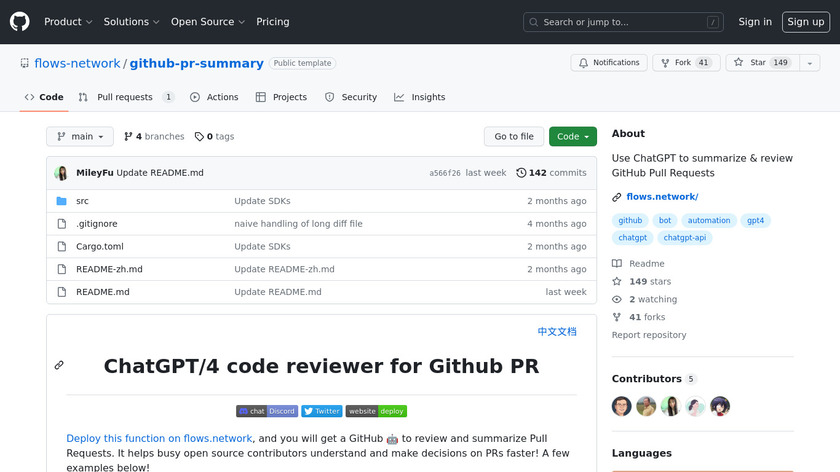This screenshot has height=472, width=840.
Task: Select the chatgpt-api topic tag
Action: [685, 237]
